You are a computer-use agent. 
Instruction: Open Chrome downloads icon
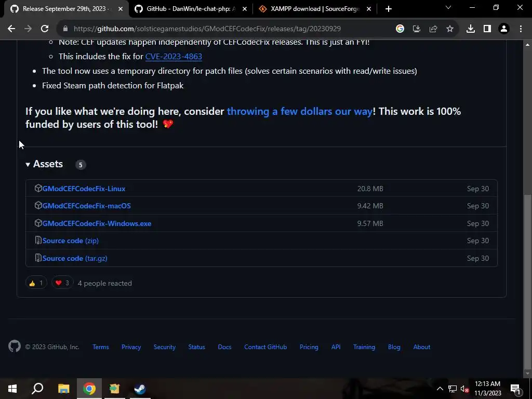tap(471, 29)
